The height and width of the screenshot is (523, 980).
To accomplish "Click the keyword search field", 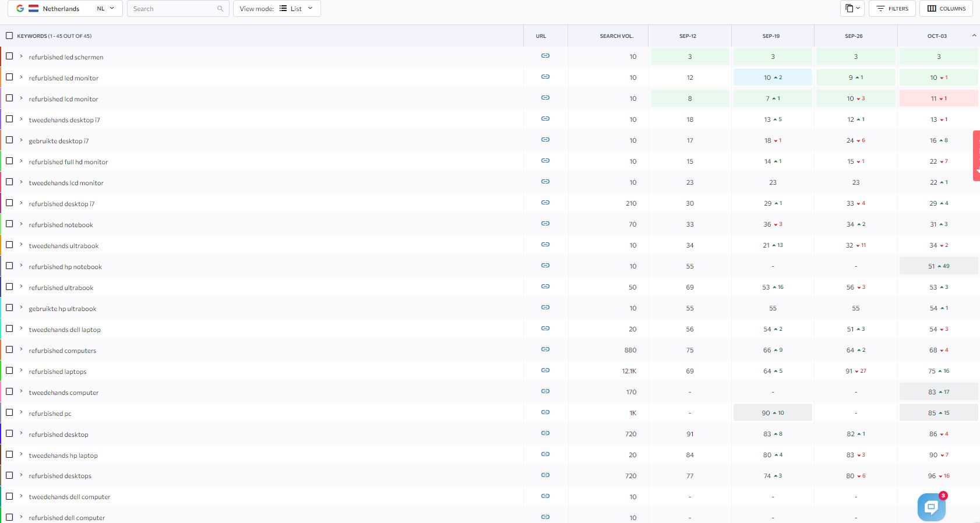I will click(x=178, y=9).
